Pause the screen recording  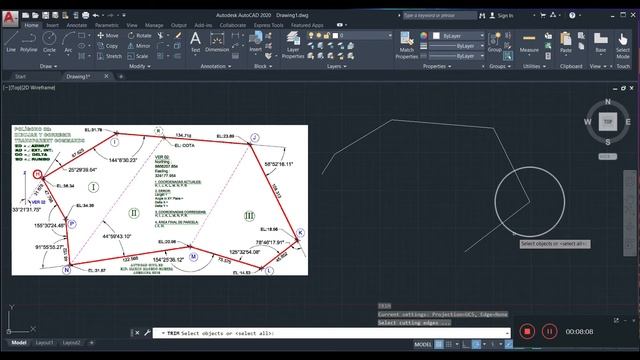(549, 331)
